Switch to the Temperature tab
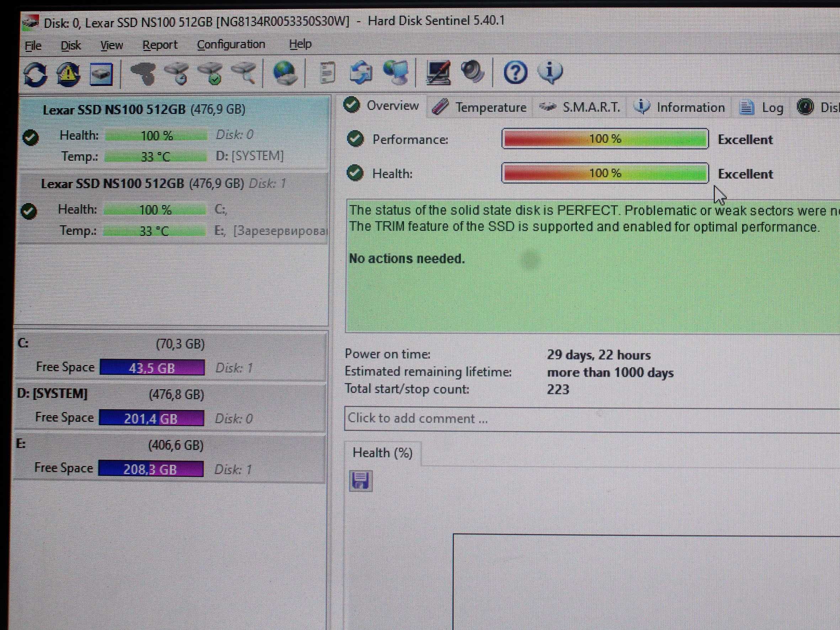 click(479, 107)
